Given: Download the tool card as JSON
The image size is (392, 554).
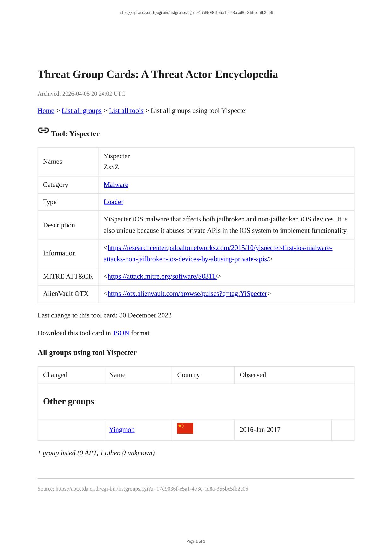Looking at the screenshot, I should [121, 333].
